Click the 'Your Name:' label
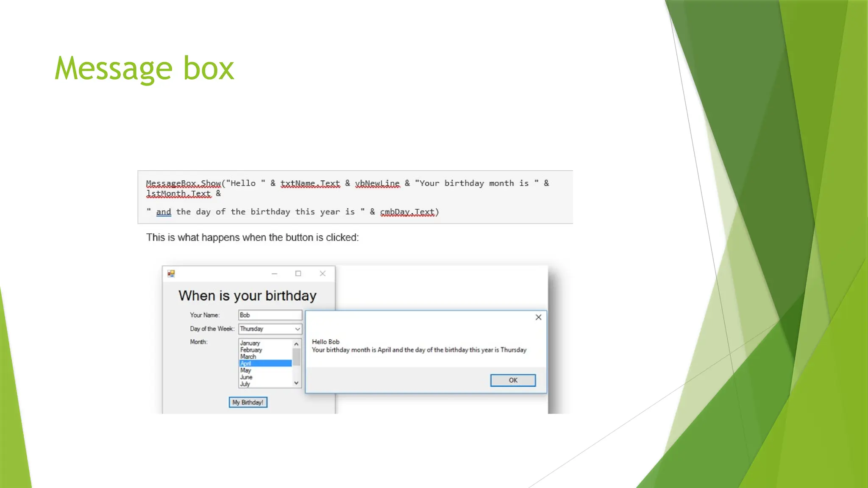The image size is (868, 488). point(205,315)
